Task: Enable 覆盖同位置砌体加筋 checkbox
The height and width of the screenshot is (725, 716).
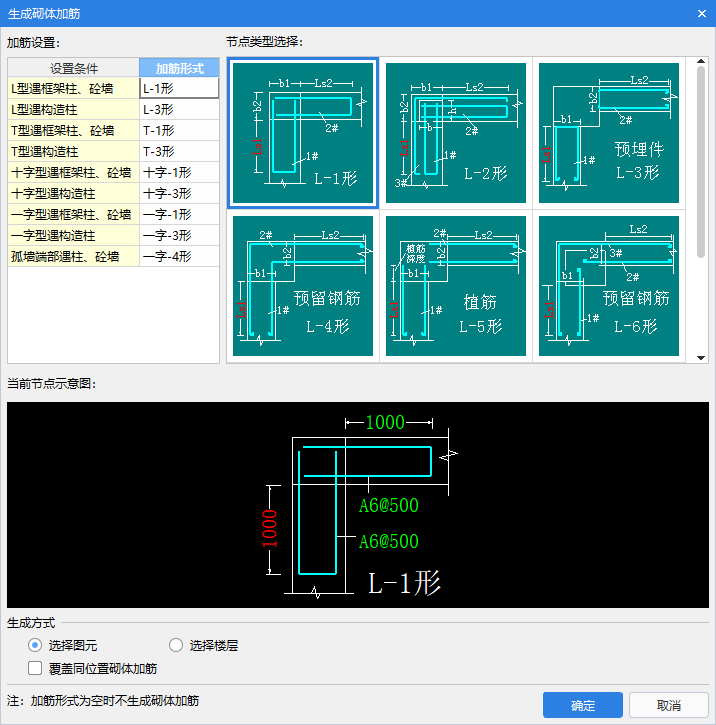Action: click(35, 668)
